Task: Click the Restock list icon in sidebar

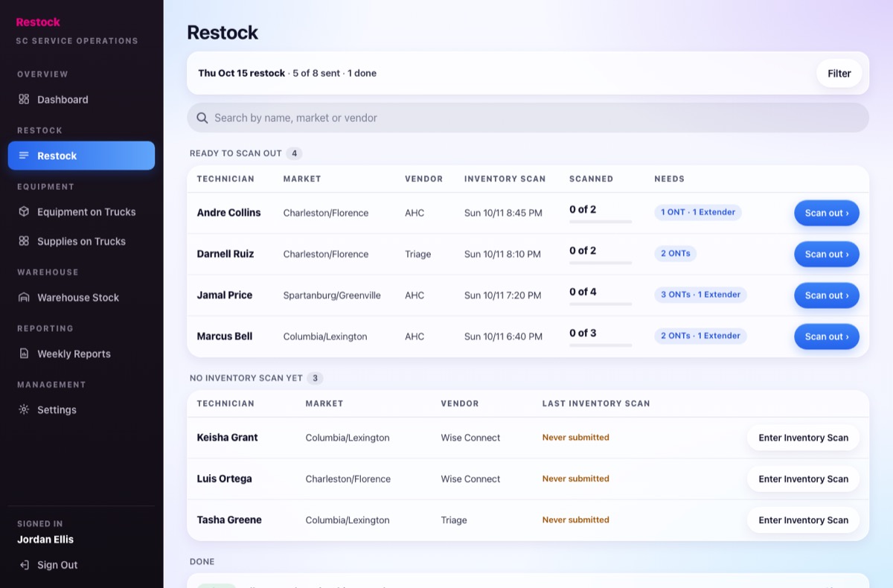Action: point(24,156)
